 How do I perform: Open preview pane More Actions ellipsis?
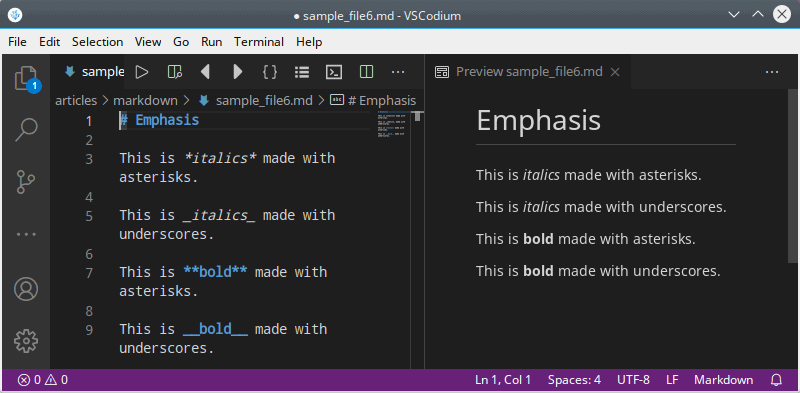tap(772, 72)
